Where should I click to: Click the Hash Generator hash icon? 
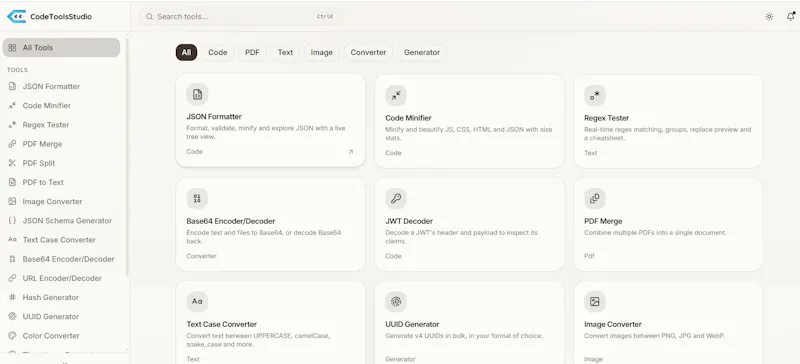click(x=12, y=297)
